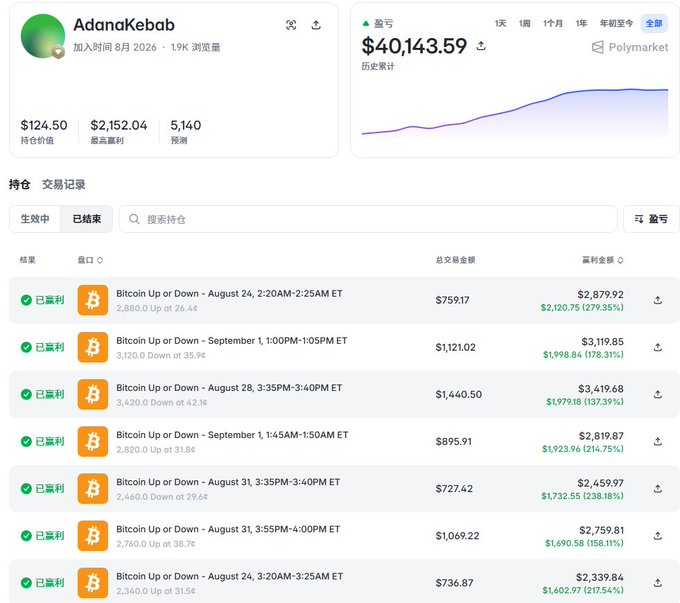Share the August 24, 3:20AM position
680x603 pixels.
[x=657, y=583]
